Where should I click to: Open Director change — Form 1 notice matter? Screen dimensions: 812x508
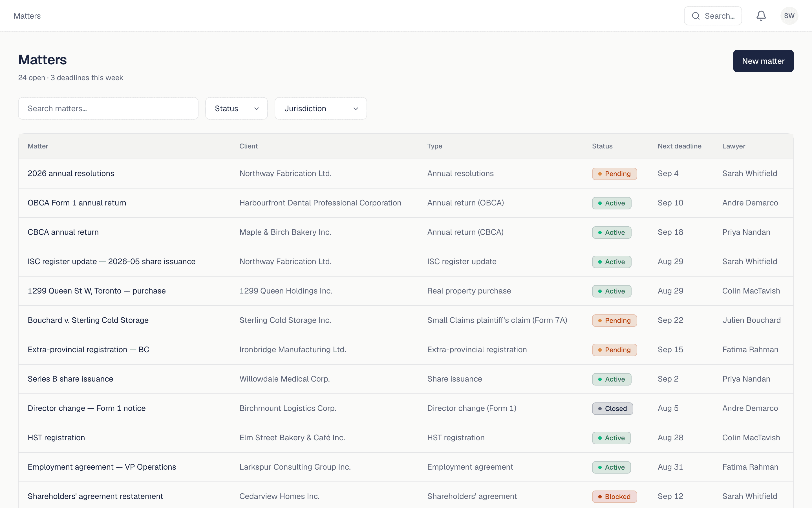pos(87,408)
